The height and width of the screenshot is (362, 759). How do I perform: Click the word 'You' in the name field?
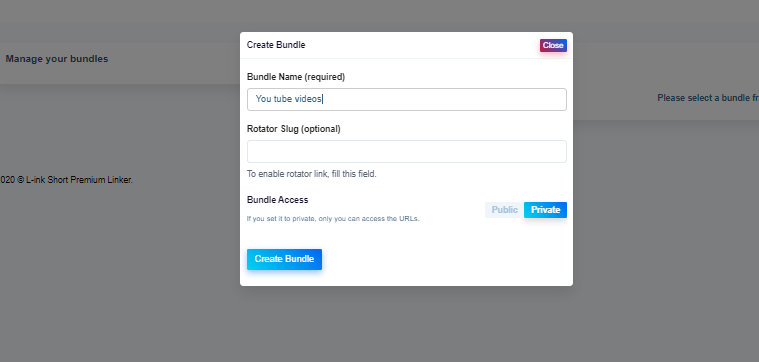(263, 99)
